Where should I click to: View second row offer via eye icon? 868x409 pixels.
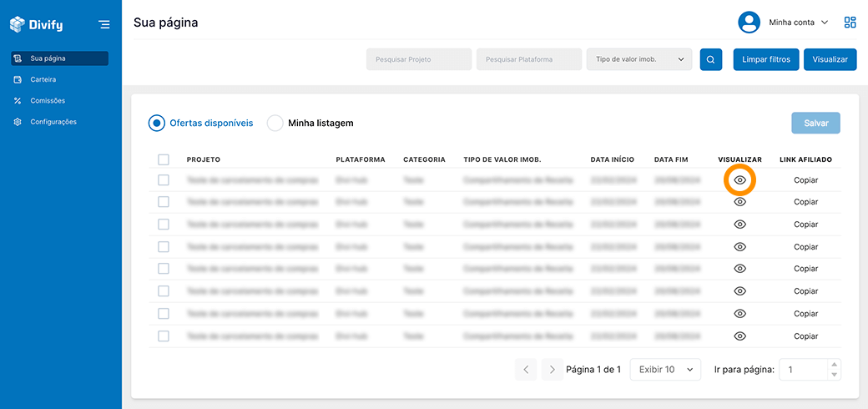coord(740,202)
